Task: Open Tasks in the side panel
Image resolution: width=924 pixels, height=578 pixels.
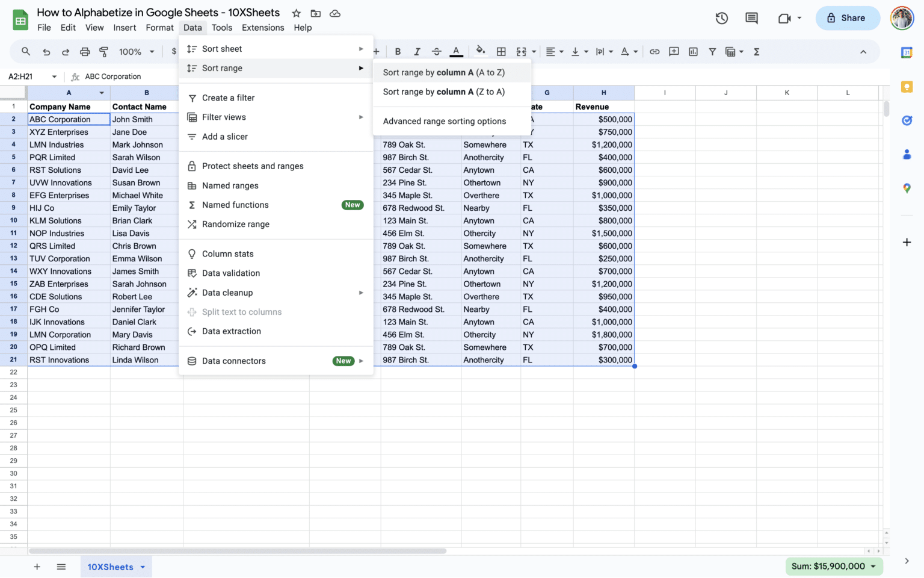Action: click(907, 120)
